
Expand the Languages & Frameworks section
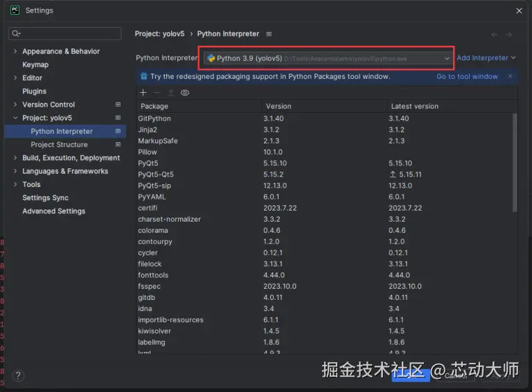[x=15, y=171]
